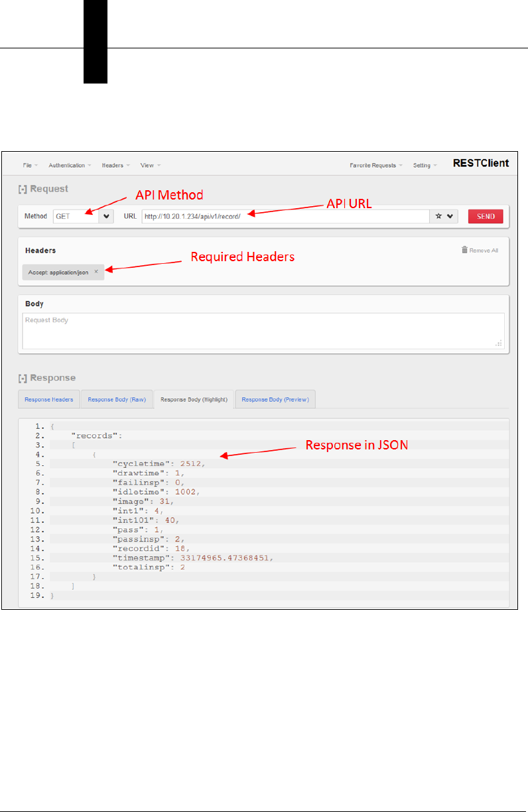Click the "cycletime": 2512 line
The height and width of the screenshot is (812, 528).
(159, 464)
